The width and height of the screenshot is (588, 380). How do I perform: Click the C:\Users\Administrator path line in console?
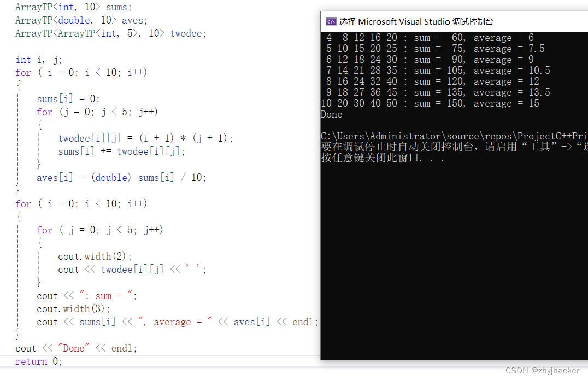point(454,136)
